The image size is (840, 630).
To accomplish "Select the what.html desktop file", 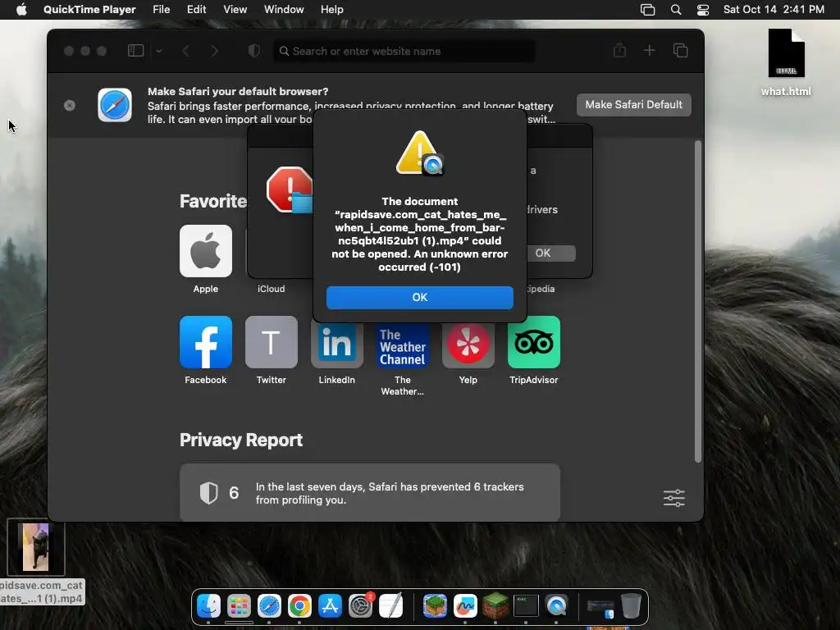I will (x=786, y=62).
